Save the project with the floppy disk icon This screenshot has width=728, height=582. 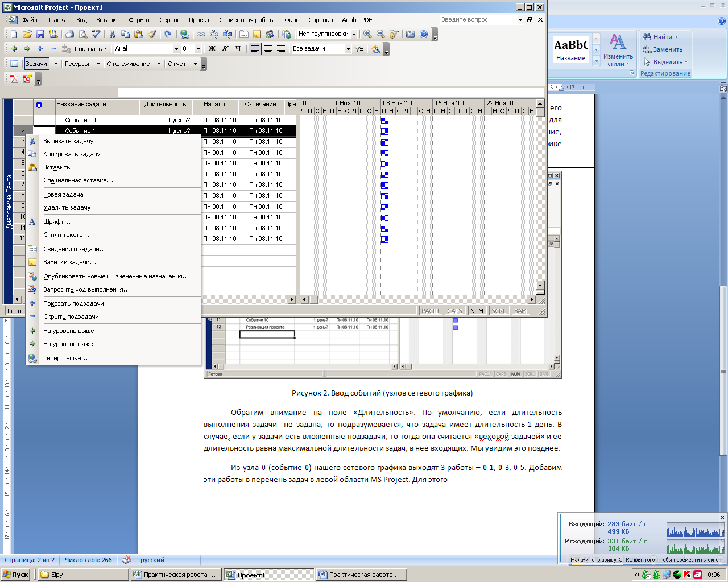coord(40,34)
